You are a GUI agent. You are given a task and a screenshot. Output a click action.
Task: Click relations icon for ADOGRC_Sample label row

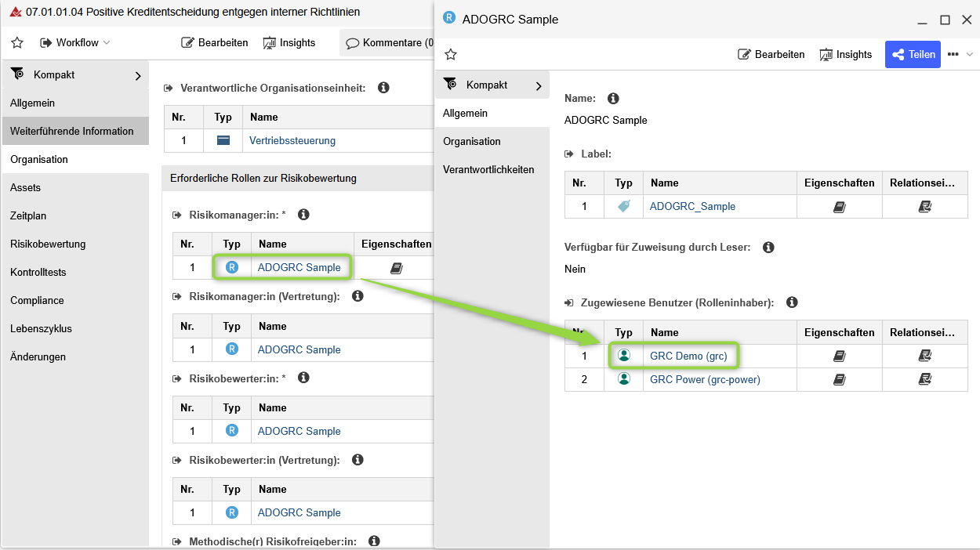[924, 207]
